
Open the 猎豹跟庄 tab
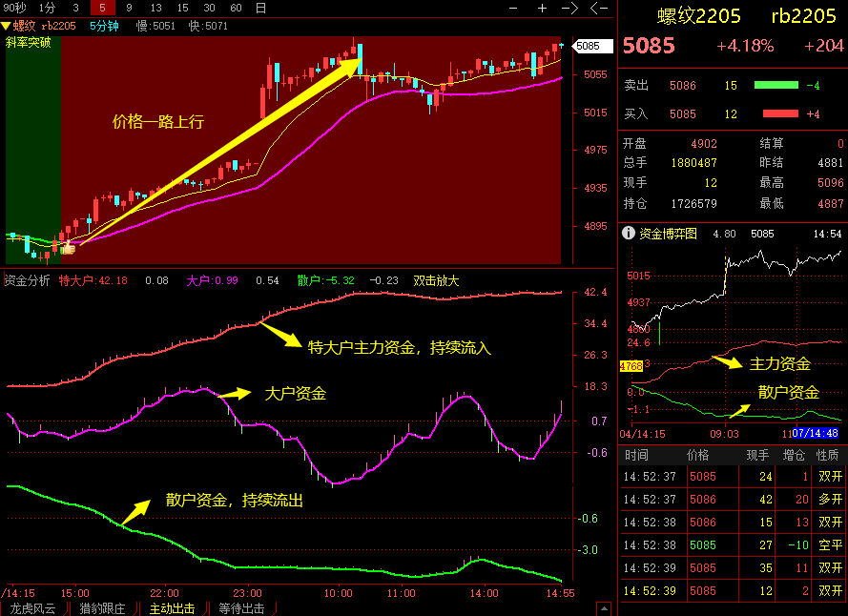point(102,608)
